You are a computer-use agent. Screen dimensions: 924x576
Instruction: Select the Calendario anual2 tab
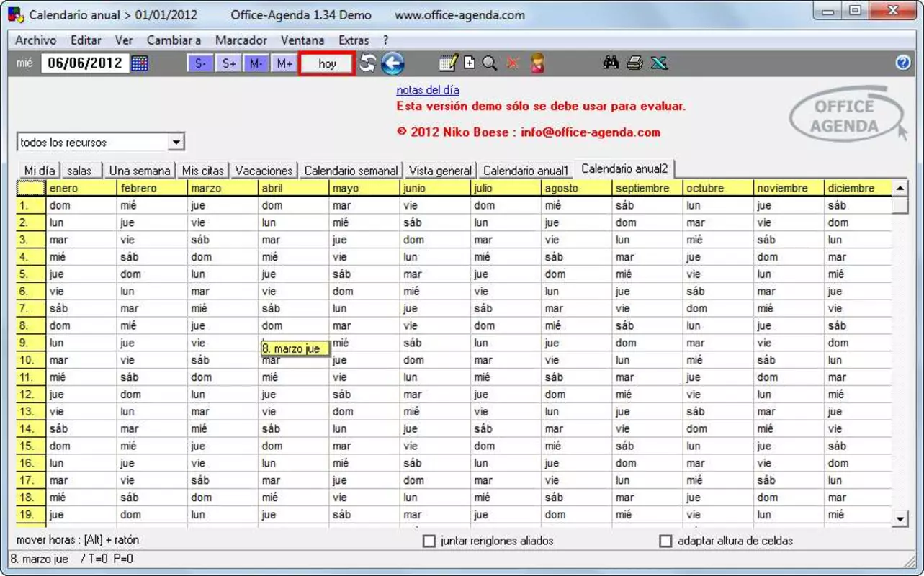(x=624, y=169)
